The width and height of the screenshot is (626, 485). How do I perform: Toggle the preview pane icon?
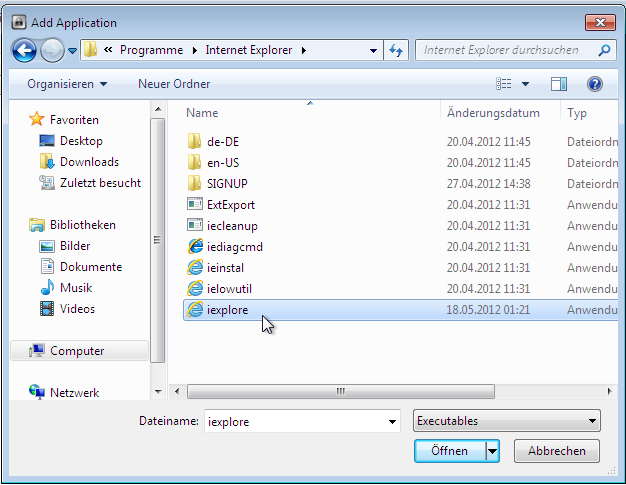559,84
